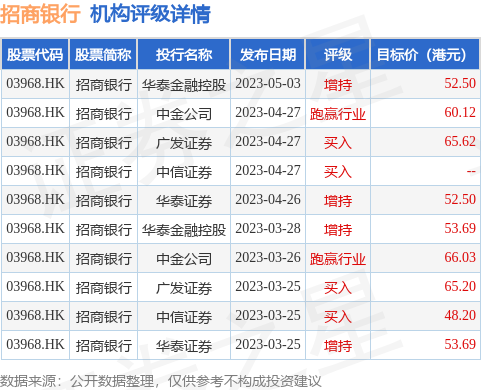Screen dimensions: 481x390
Task: Select target price 65.62 from 广发证券
Action: tap(460, 141)
